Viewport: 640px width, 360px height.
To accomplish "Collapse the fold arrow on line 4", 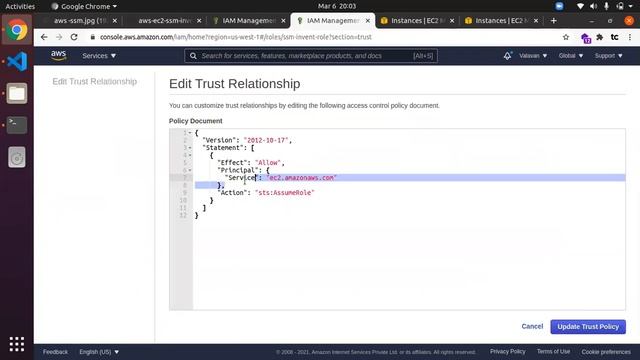I will click(x=190, y=155).
